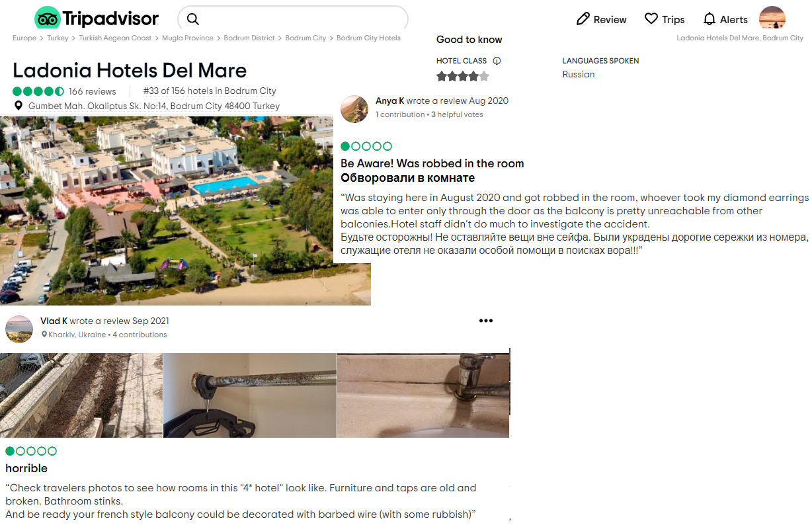The height and width of the screenshot is (529, 812).
Task: Click the search magnifier icon
Action: click(x=192, y=19)
